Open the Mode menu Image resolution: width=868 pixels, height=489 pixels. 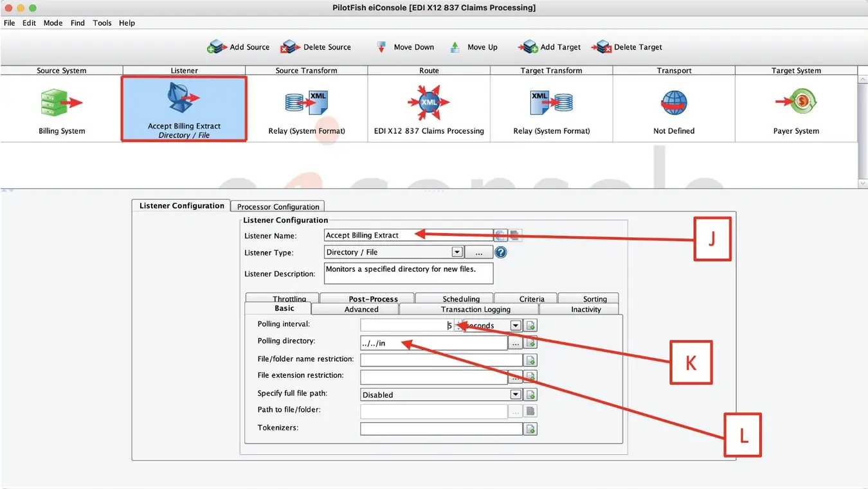click(53, 22)
